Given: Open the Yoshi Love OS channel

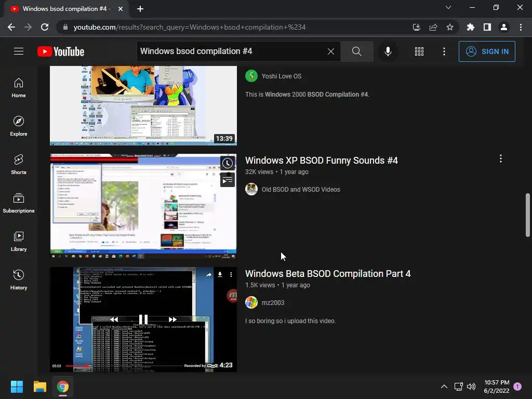Looking at the screenshot, I should tap(281, 76).
